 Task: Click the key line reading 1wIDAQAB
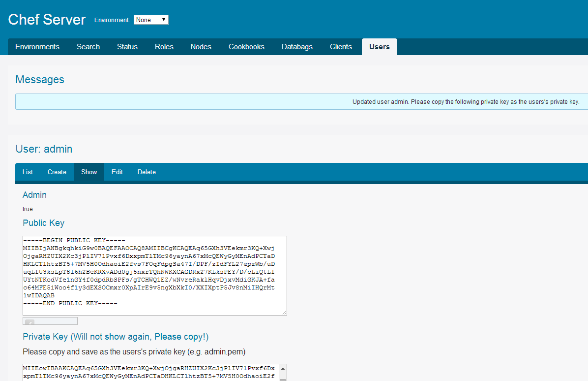coord(39,295)
